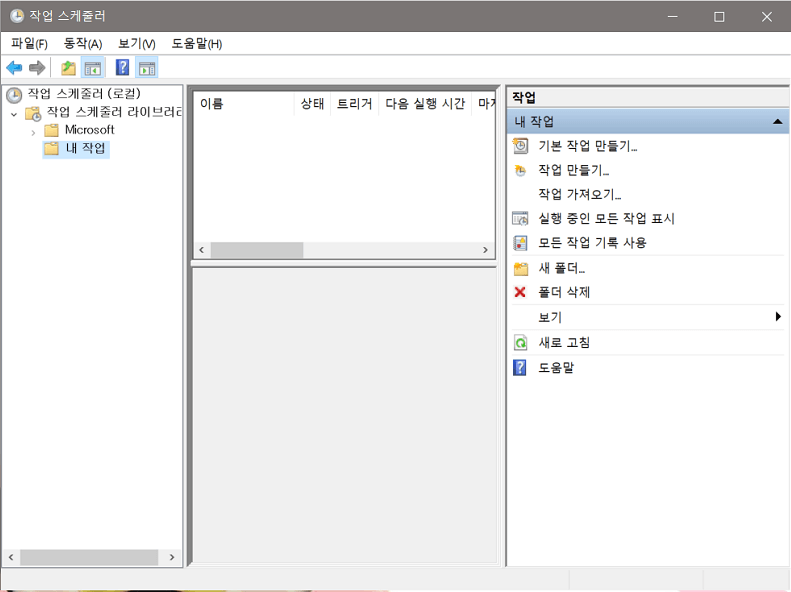Screen dimensions: 791x592
Task: Click 모든 작업 기록 사용 action
Action: pos(592,243)
